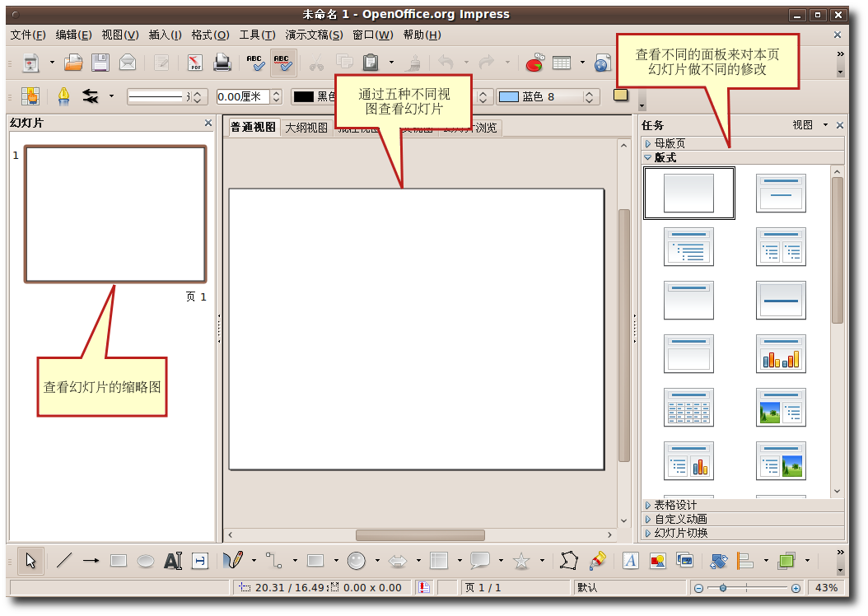Screen dimensions: 868x616
Task: Click the Paste clipboard icon
Action: tap(371, 63)
